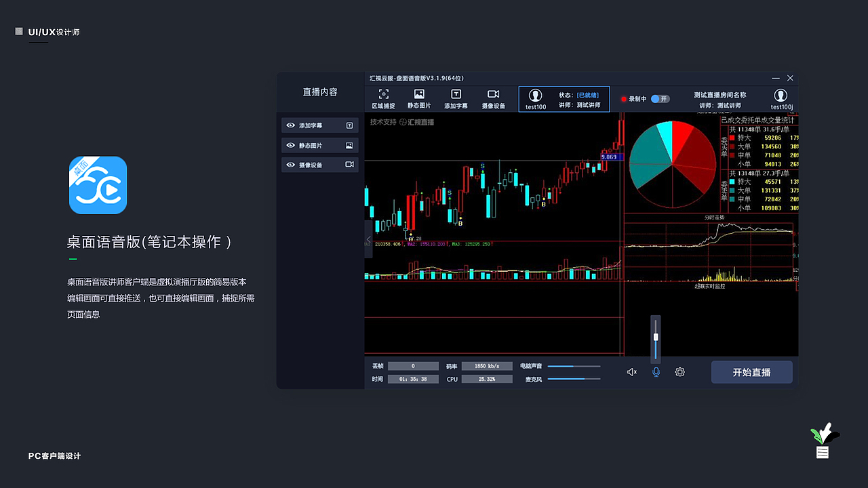The width and height of the screenshot is (868, 488).
Task: Toggle visibility of 添加字幕 layer
Action: point(291,125)
